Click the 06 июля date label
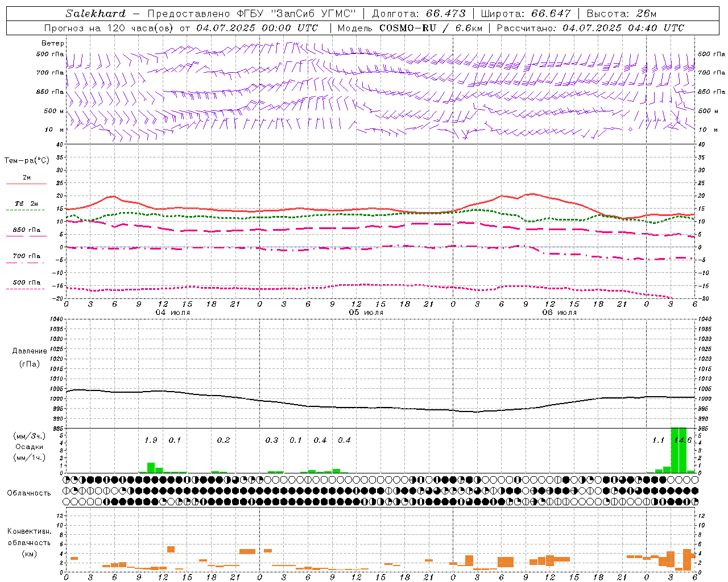 560,313
